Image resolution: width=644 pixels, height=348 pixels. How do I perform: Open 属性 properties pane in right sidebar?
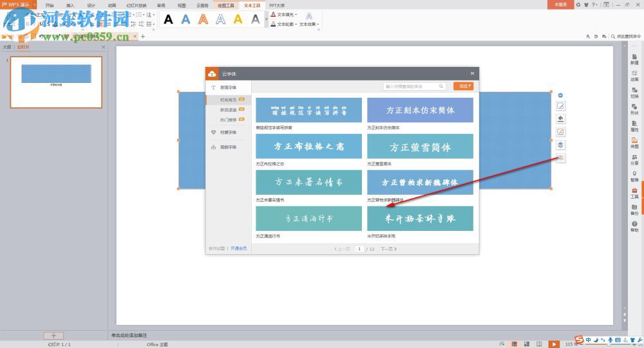(634, 126)
